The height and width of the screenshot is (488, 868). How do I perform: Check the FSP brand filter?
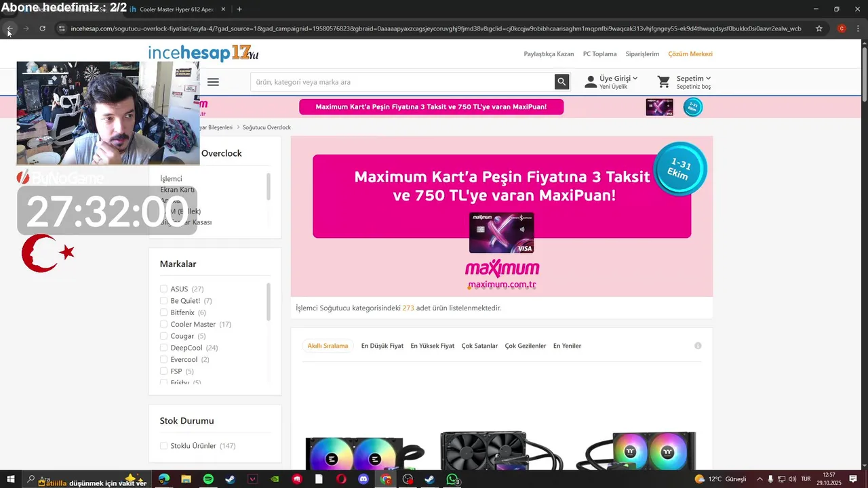pos(163,371)
